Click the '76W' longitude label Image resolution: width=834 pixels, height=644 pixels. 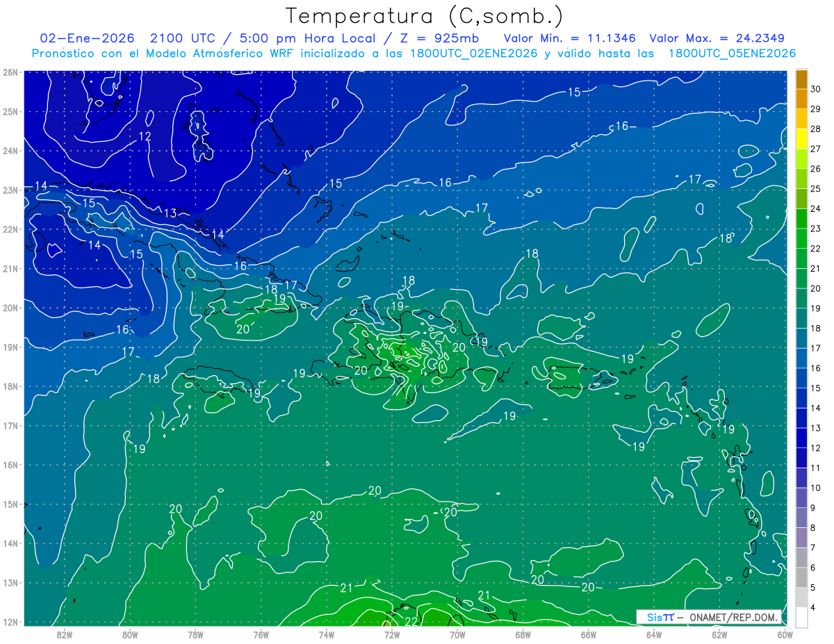(x=261, y=634)
